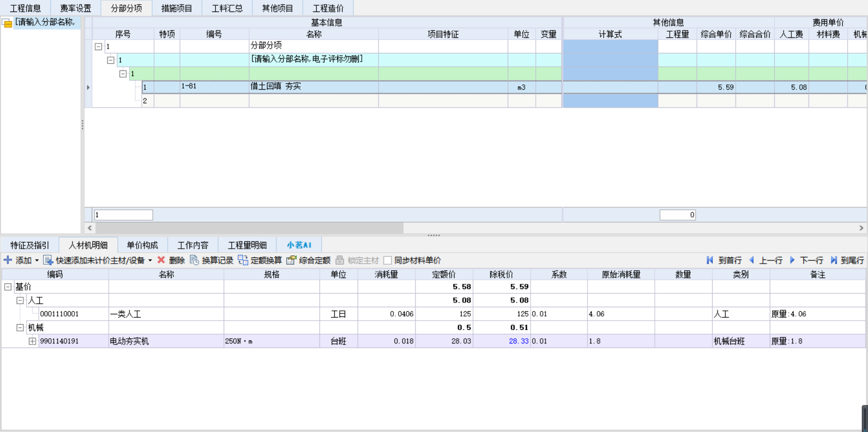
Task: Click the 定额换算 icon
Action: 243,260
